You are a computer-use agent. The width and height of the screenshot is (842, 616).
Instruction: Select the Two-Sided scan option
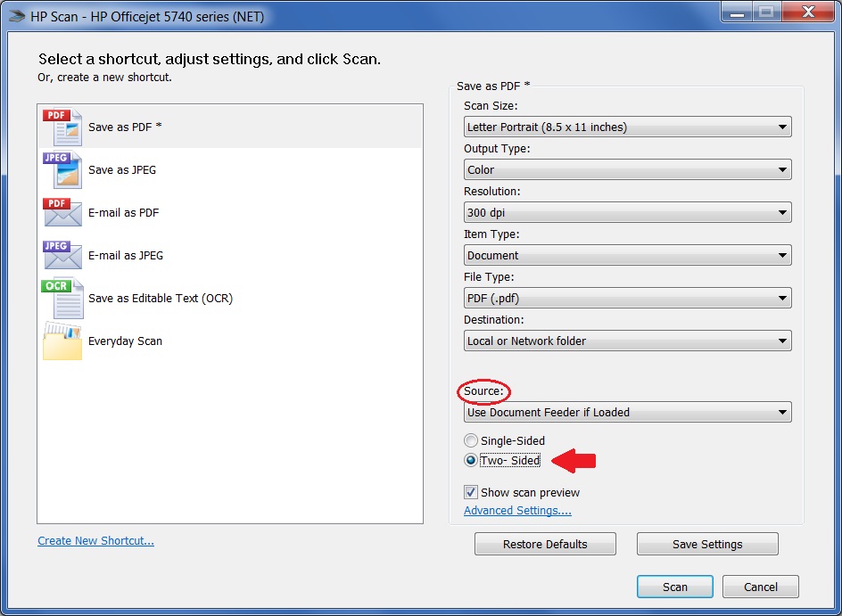[470, 460]
